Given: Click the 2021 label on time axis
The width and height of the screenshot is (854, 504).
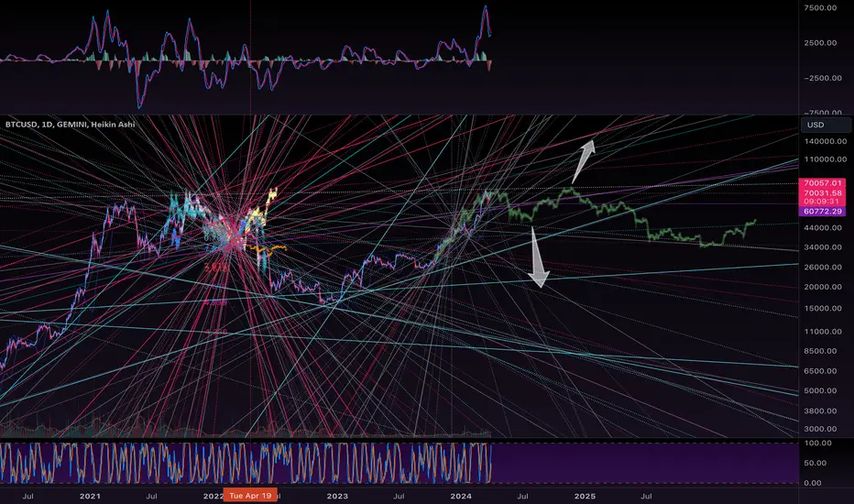Looking at the screenshot, I should coord(90,497).
